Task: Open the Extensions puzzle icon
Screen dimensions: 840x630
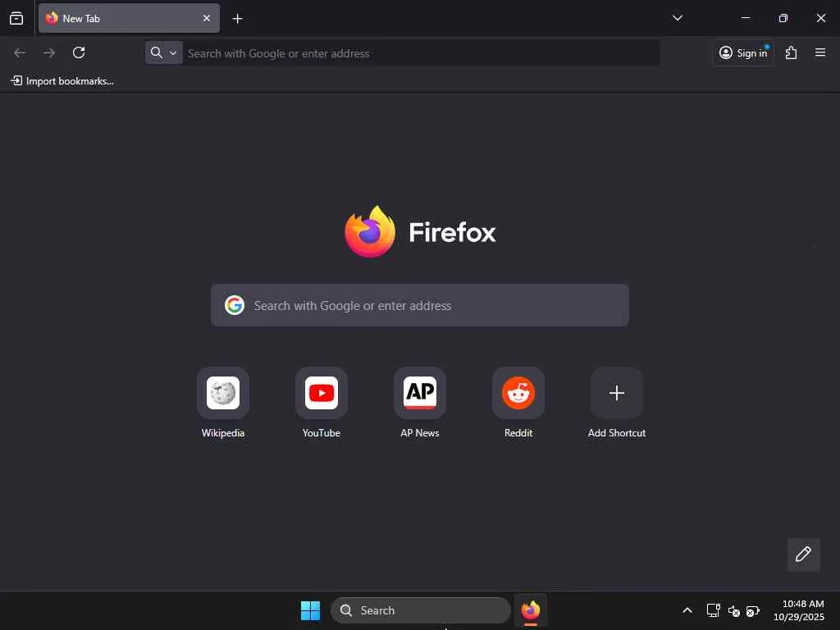Action: coord(791,52)
